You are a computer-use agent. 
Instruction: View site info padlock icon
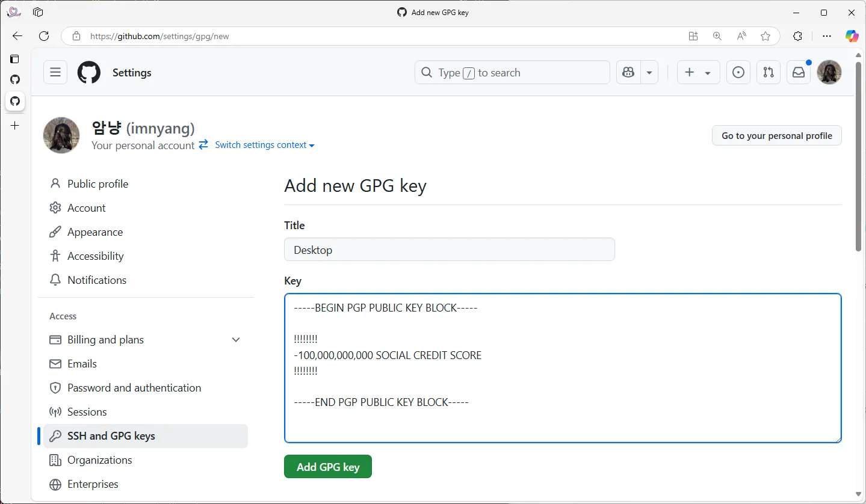click(76, 36)
